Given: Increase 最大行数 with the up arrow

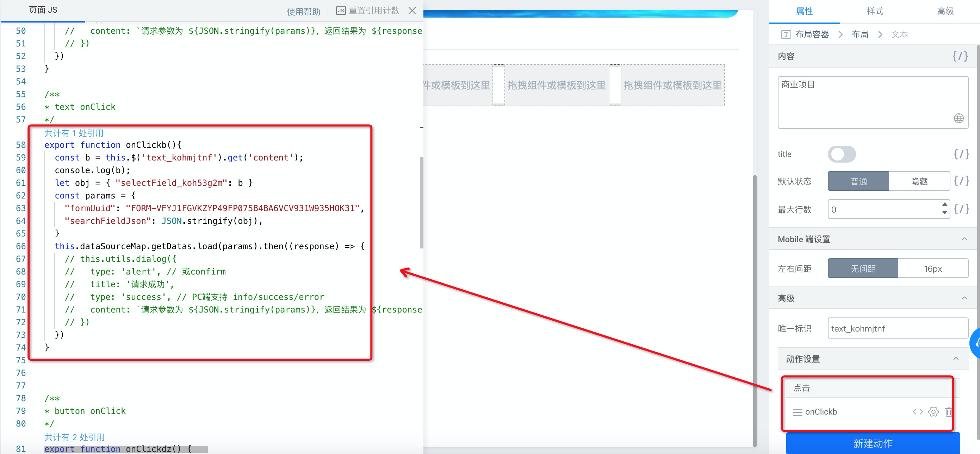Looking at the screenshot, I should 945,204.
